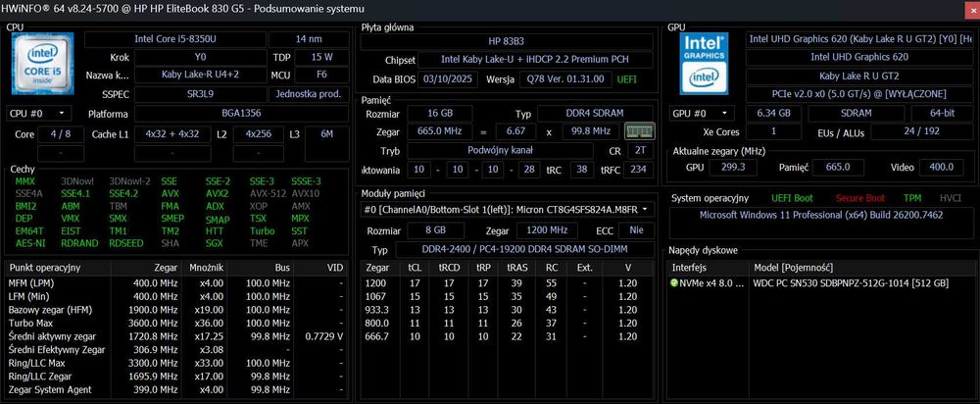Select the '4x32 + 4x32' L1 cache value
Image resolution: width=980 pixels, height=404 pixels.
(x=172, y=133)
